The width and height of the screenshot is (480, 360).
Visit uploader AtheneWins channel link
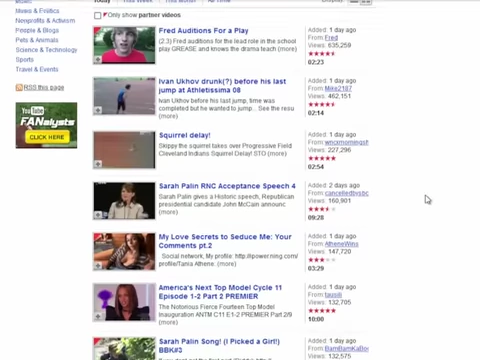tap(341, 244)
